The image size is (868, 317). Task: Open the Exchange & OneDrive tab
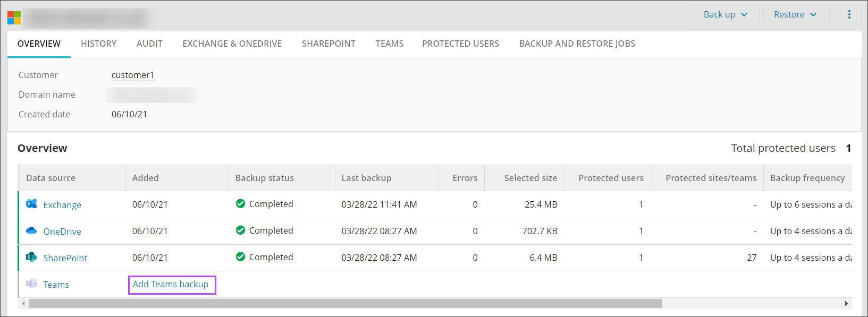click(232, 44)
